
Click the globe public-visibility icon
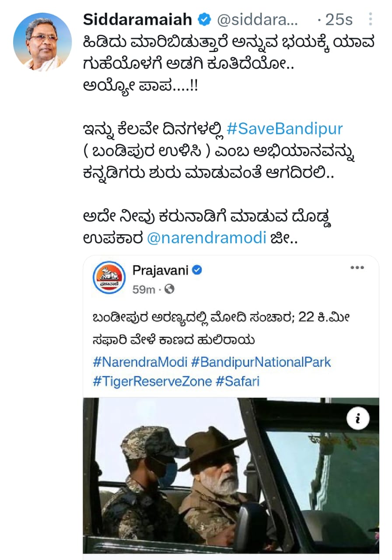coord(169,289)
